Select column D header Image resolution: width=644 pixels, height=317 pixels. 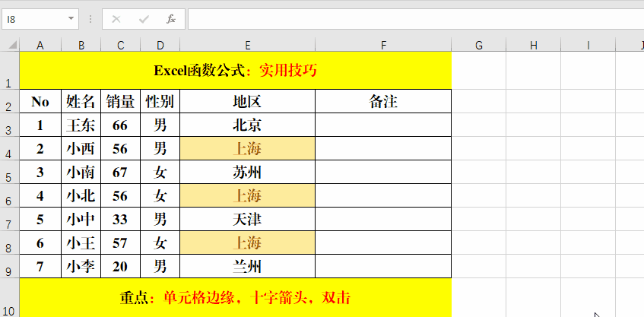point(160,45)
